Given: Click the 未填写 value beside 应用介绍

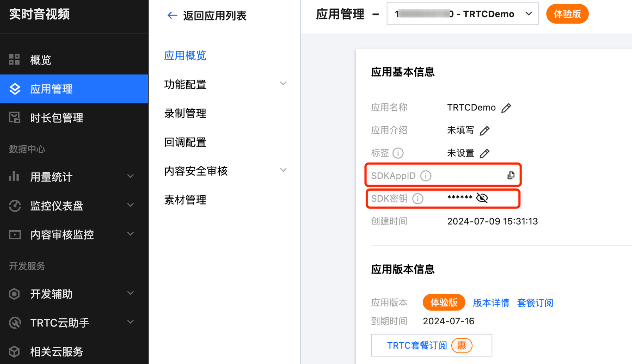Looking at the screenshot, I should coord(461,130).
